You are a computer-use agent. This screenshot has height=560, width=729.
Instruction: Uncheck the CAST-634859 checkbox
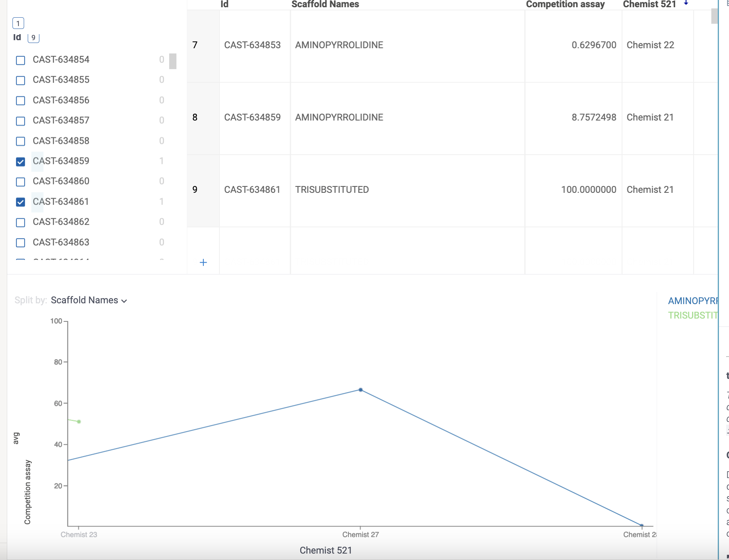point(20,162)
